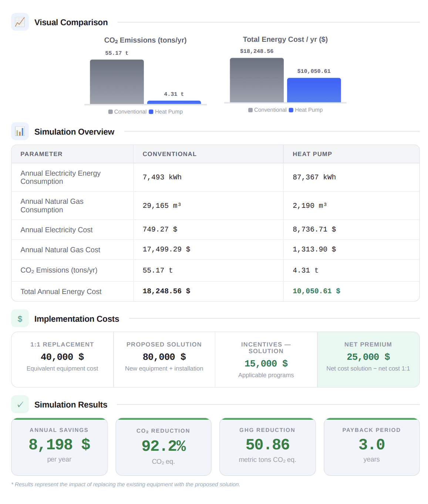Click the Simulation Overview heading
Viewport: 428px width, 504px height.
click(74, 132)
